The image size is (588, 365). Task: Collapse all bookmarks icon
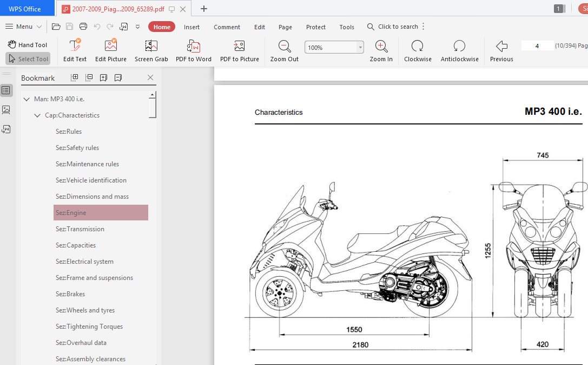89,77
